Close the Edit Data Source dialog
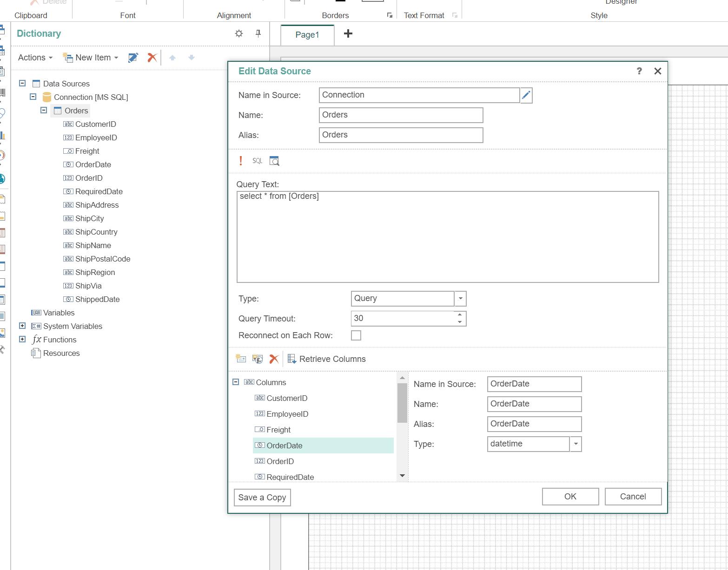Viewport: 728px width, 570px height. coord(658,71)
